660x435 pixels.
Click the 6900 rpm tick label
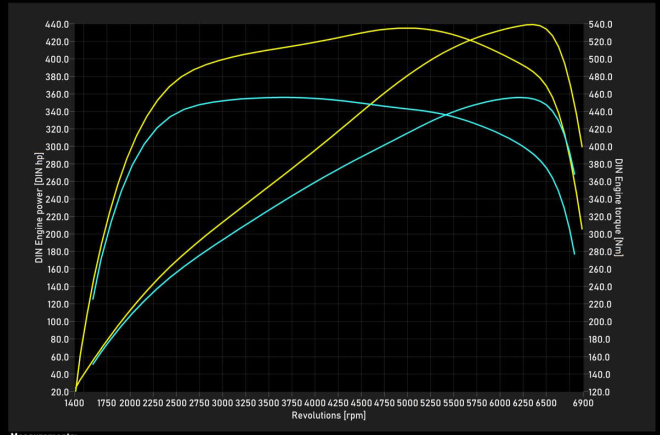(583, 402)
